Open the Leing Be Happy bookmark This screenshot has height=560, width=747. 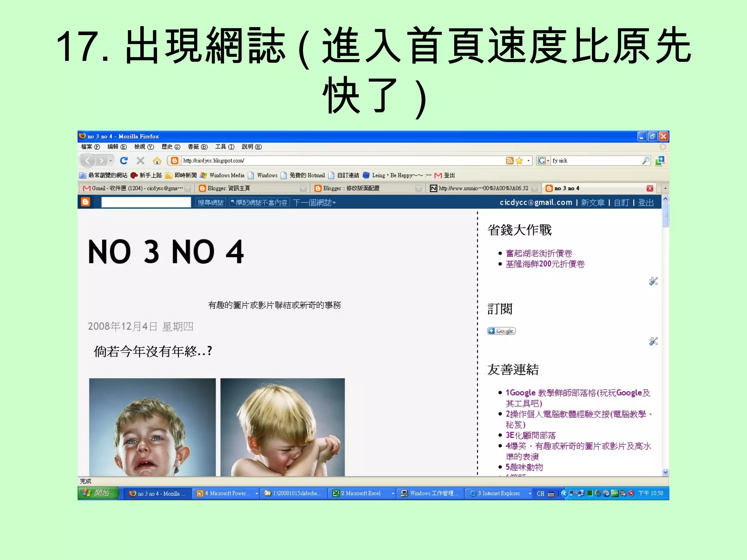pyautogui.click(x=397, y=175)
